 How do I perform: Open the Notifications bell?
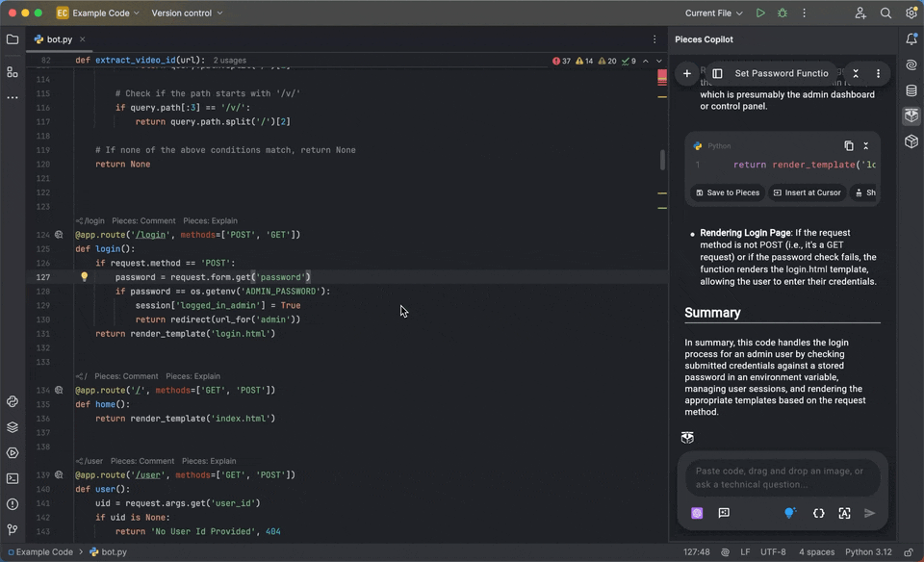click(911, 39)
